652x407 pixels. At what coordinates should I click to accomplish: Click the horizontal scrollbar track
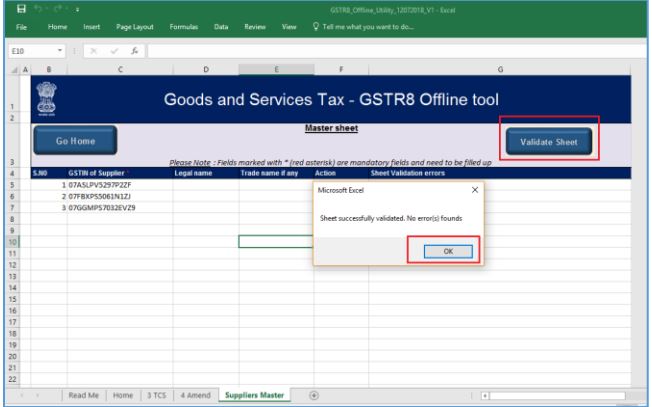click(557, 396)
